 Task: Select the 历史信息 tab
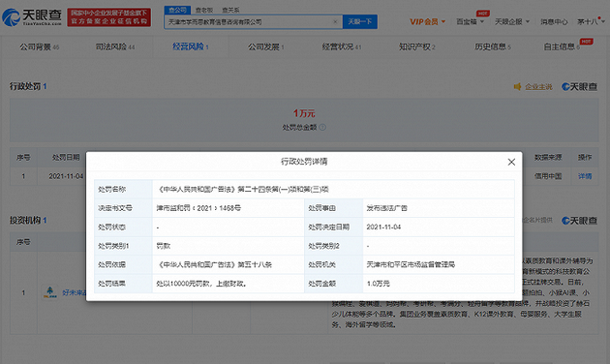(493, 47)
